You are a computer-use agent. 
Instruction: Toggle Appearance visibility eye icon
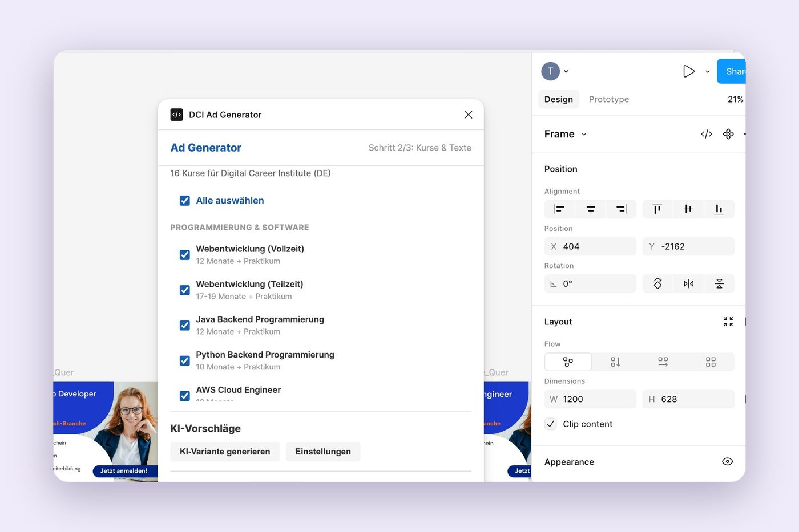tap(727, 462)
